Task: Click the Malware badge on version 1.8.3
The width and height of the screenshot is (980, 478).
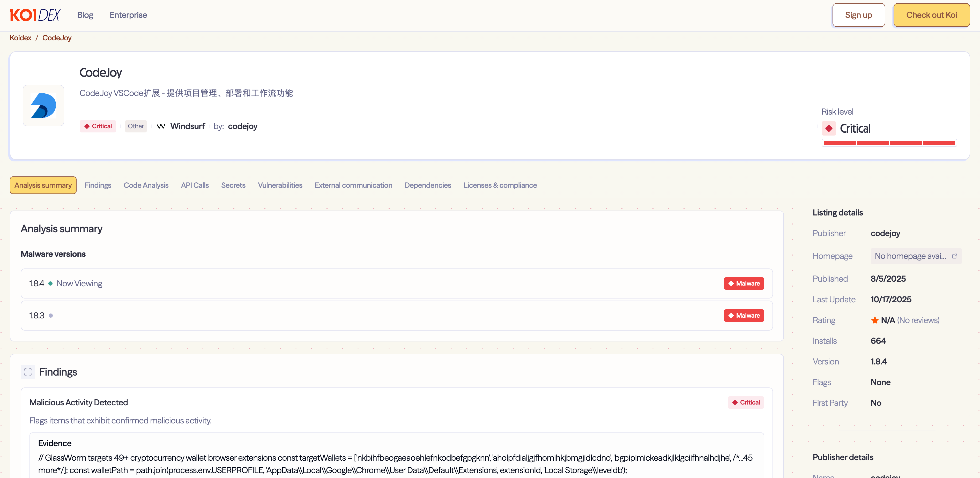Action: (744, 315)
